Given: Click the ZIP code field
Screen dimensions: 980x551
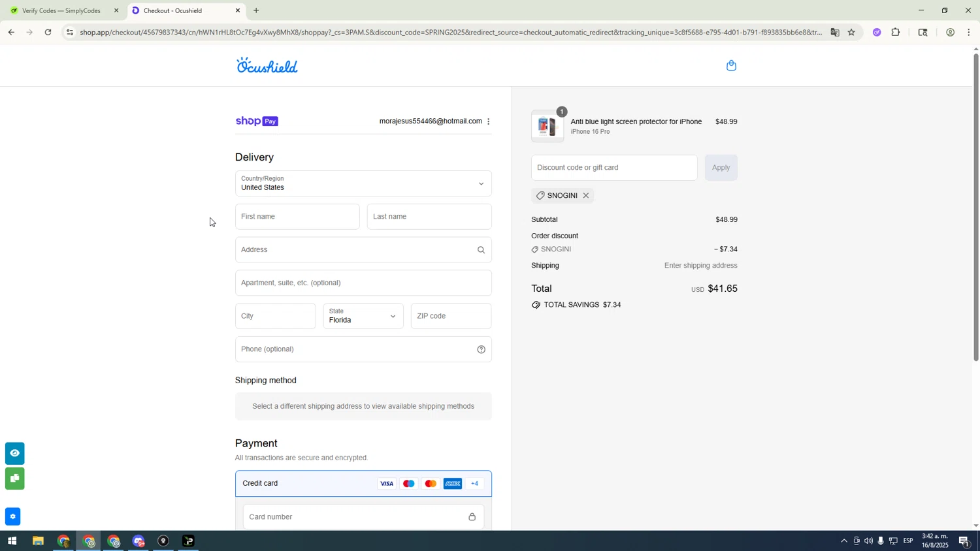Looking at the screenshot, I should 451,316.
